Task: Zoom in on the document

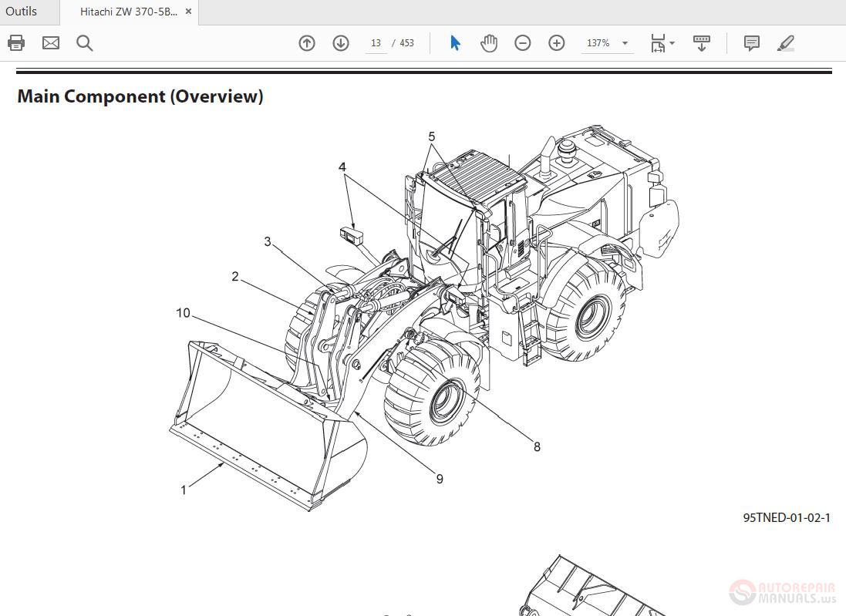Action: (556, 43)
